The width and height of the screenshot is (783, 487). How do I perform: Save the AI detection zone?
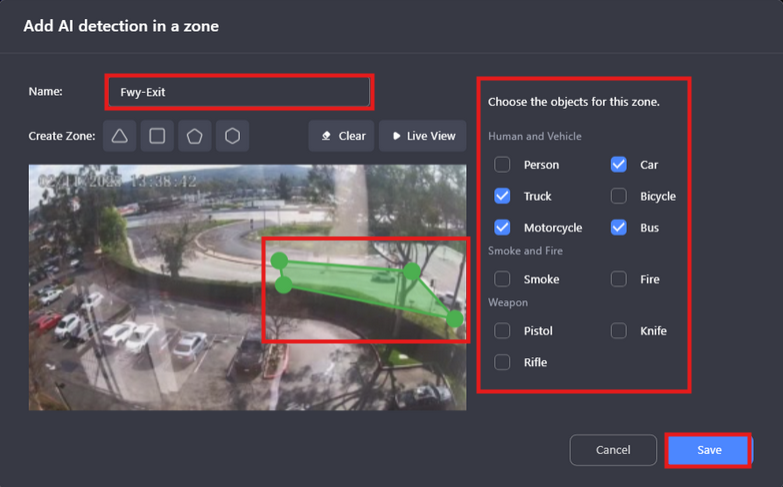709,450
